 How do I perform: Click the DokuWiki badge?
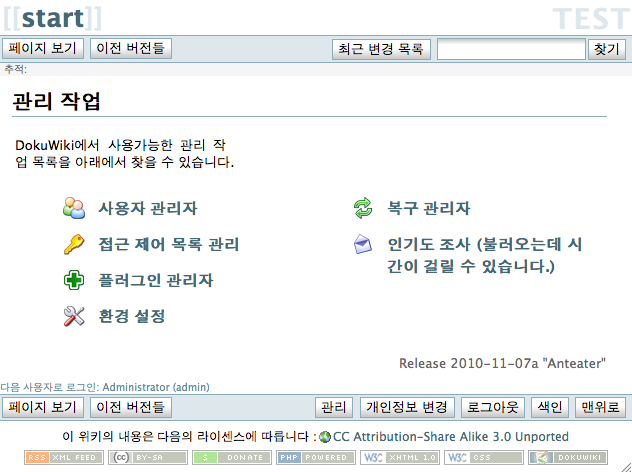[568, 457]
